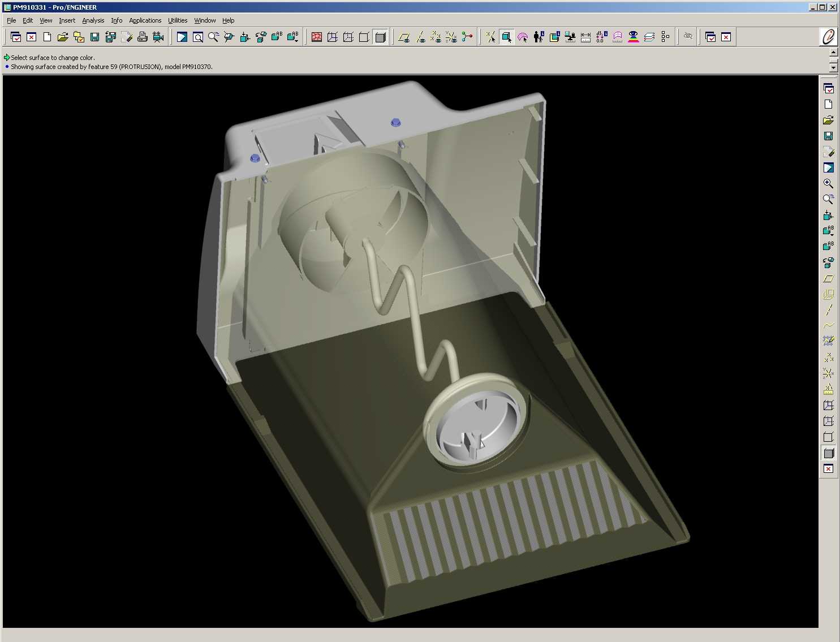Click the up arrow of message area scrollbar
840x642 pixels.
click(x=833, y=52)
